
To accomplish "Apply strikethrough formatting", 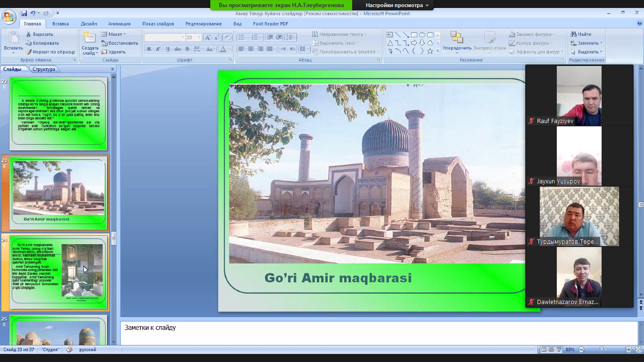I will (x=178, y=49).
